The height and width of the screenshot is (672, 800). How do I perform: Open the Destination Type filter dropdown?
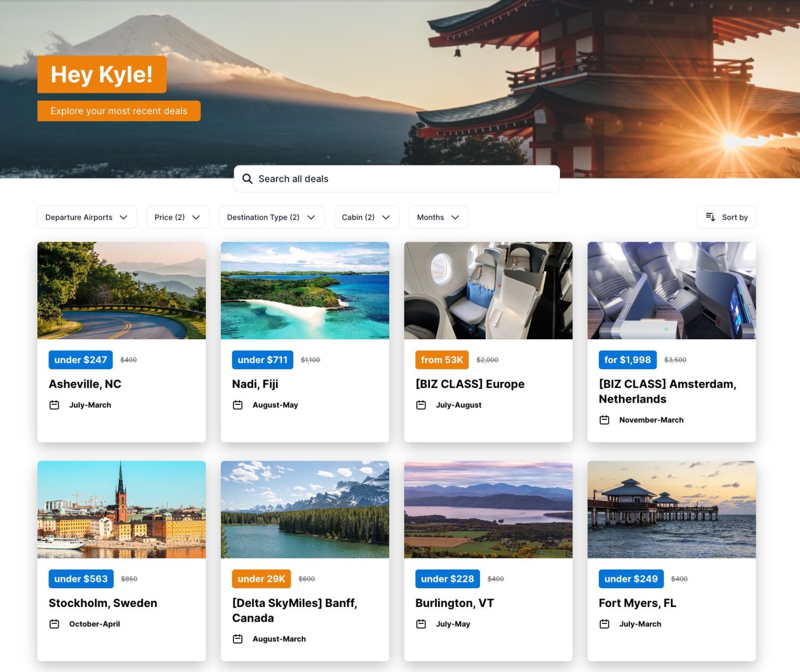(271, 217)
